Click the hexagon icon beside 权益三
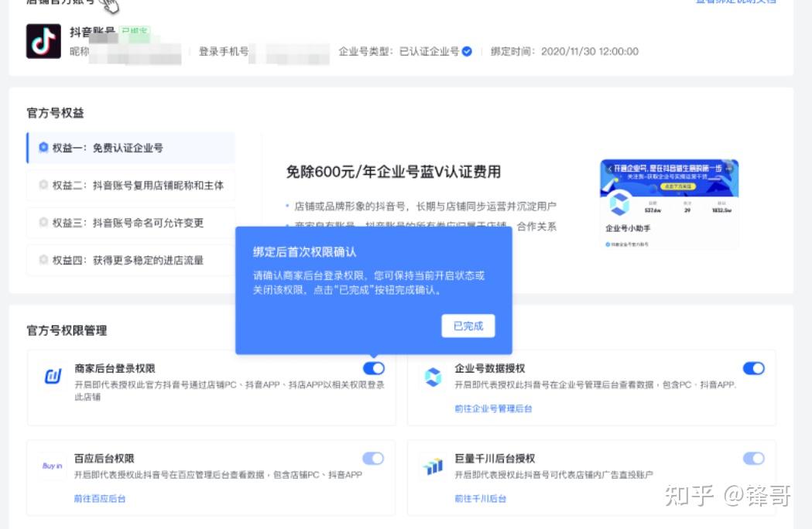Screen dimensions: 812x529 (43, 222)
